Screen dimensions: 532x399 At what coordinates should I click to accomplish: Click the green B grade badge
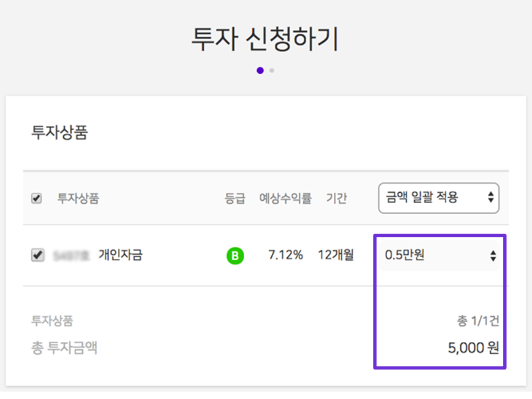click(x=234, y=255)
